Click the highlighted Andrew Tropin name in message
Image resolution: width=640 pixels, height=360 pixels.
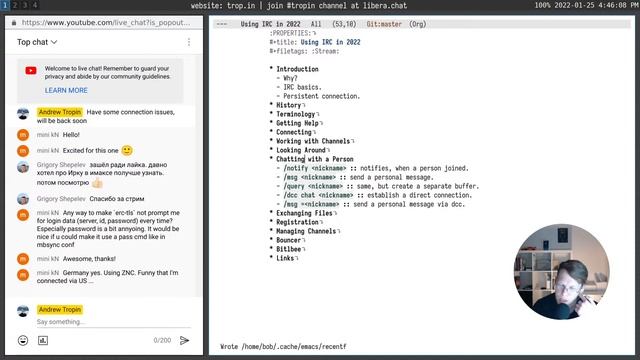tap(60, 112)
